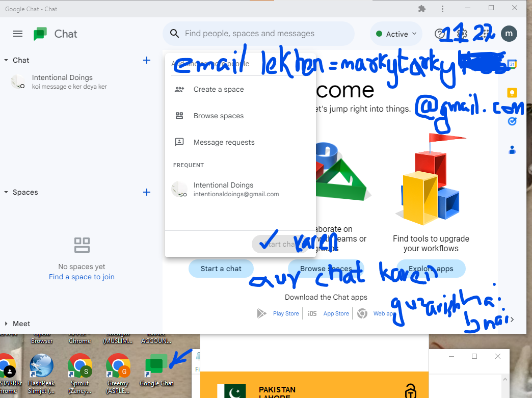Start a new chat with plus icon
Image resolution: width=532 pixels, height=398 pixels.
point(147,60)
